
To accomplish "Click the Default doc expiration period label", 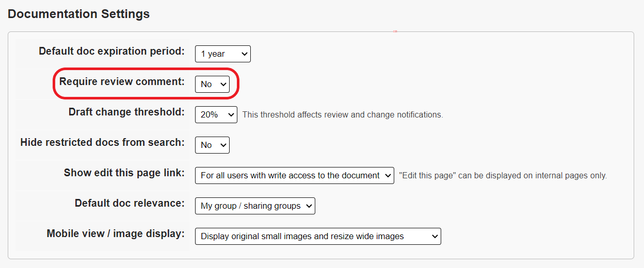I will click(111, 52).
